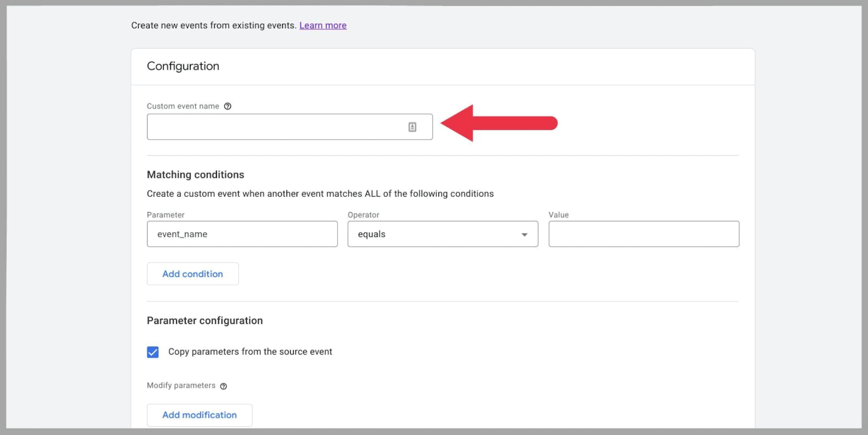
Task: Click the 'Modify parameters' label text
Action: [x=181, y=386]
